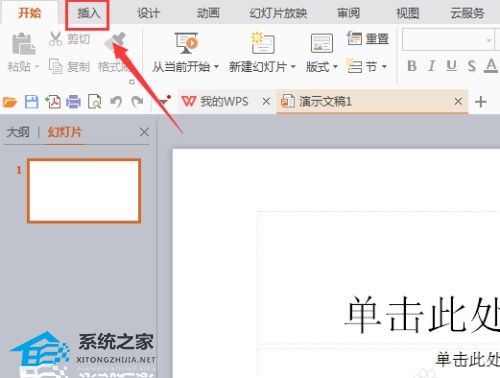The height and width of the screenshot is (378, 500).
Task: Click the 新建幻灯片 icon
Action: 263,43
